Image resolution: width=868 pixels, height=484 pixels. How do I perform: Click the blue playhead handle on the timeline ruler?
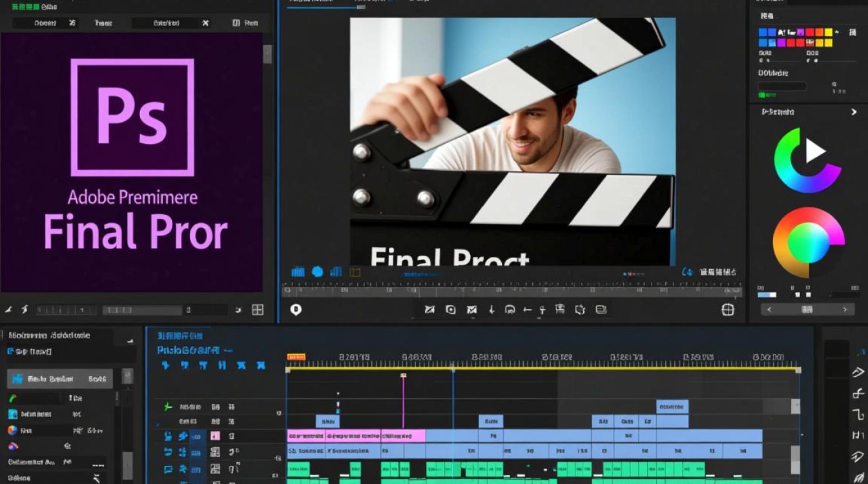[453, 369]
